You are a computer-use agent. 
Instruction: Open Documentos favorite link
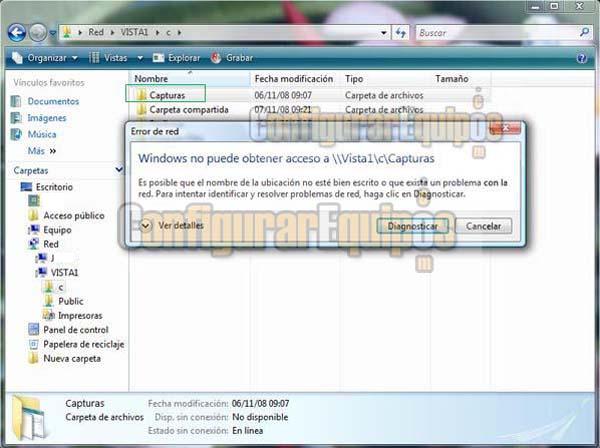click(53, 101)
